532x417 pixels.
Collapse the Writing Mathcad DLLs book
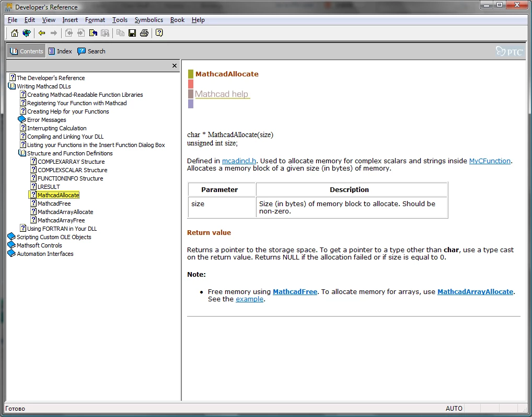(x=12, y=86)
